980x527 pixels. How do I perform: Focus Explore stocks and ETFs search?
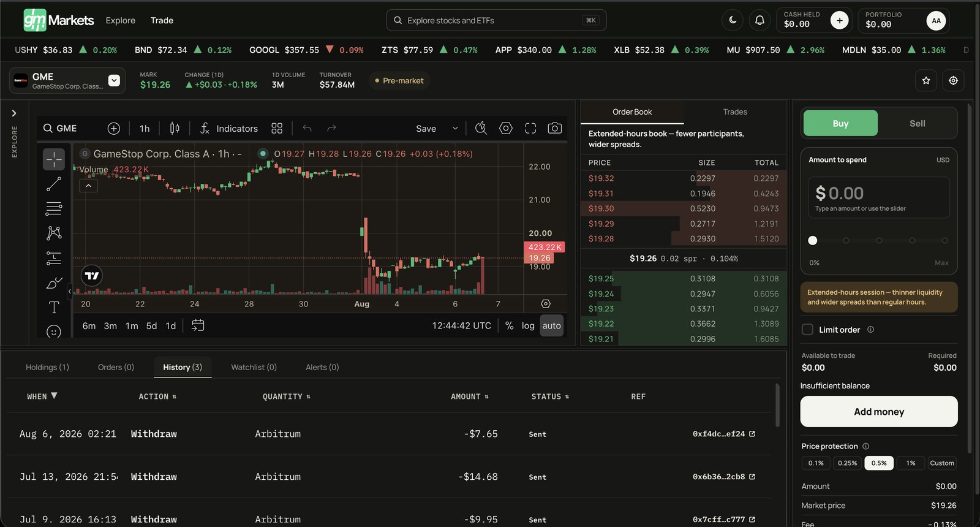[496, 20]
